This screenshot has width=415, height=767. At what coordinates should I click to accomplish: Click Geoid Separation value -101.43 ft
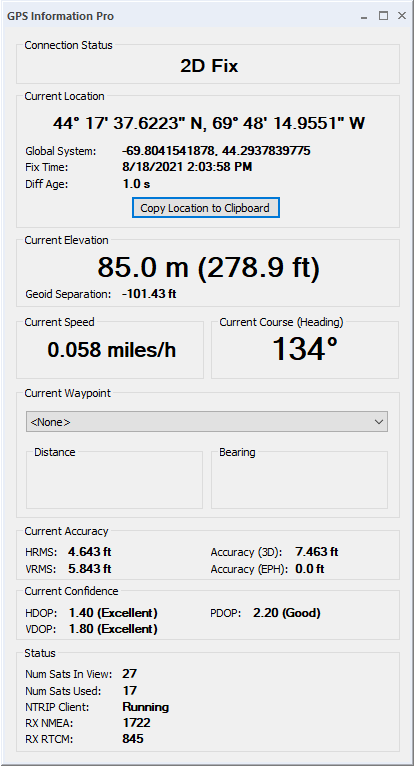[x=149, y=294]
